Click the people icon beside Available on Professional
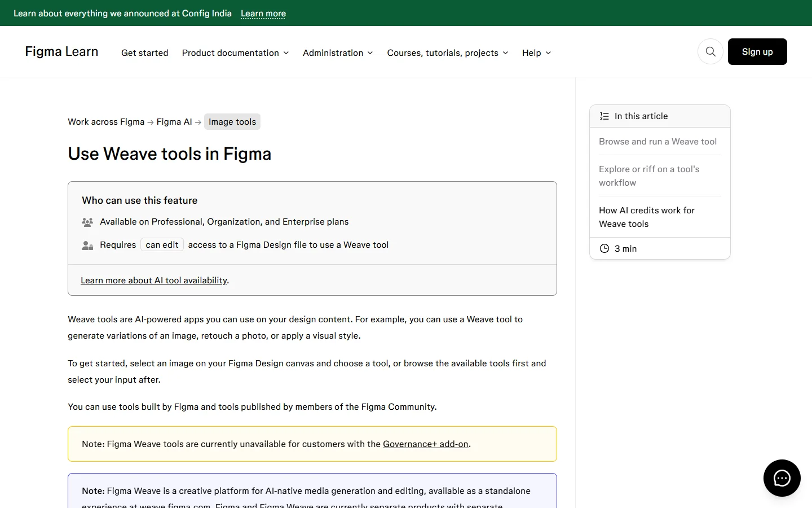 (x=87, y=222)
